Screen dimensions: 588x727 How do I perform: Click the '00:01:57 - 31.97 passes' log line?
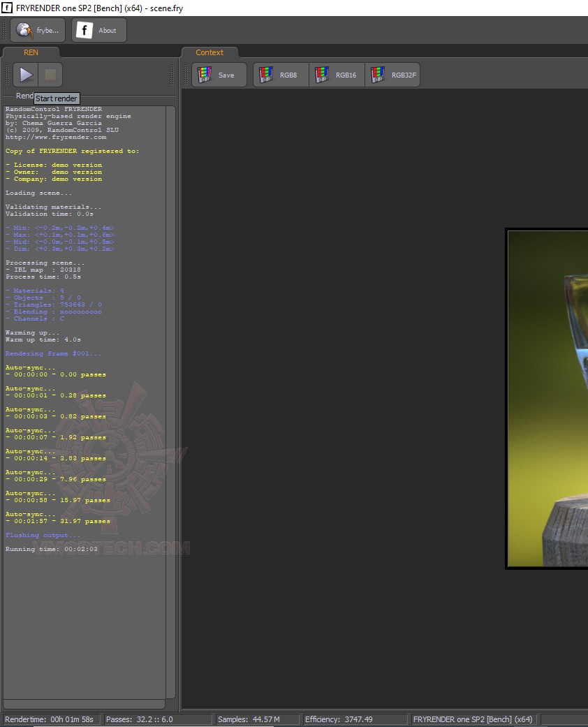[58, 521]
